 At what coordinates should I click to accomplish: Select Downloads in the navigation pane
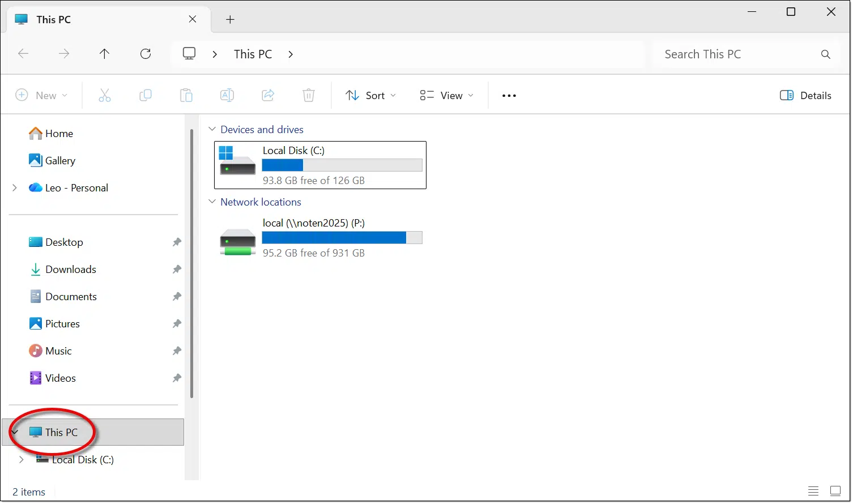click(x=70, y=270)
